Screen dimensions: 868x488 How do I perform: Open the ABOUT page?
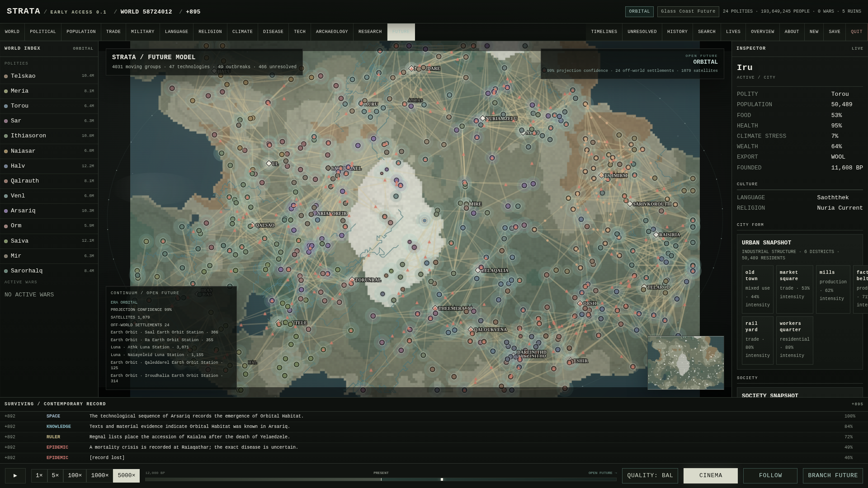pos(792,32)
